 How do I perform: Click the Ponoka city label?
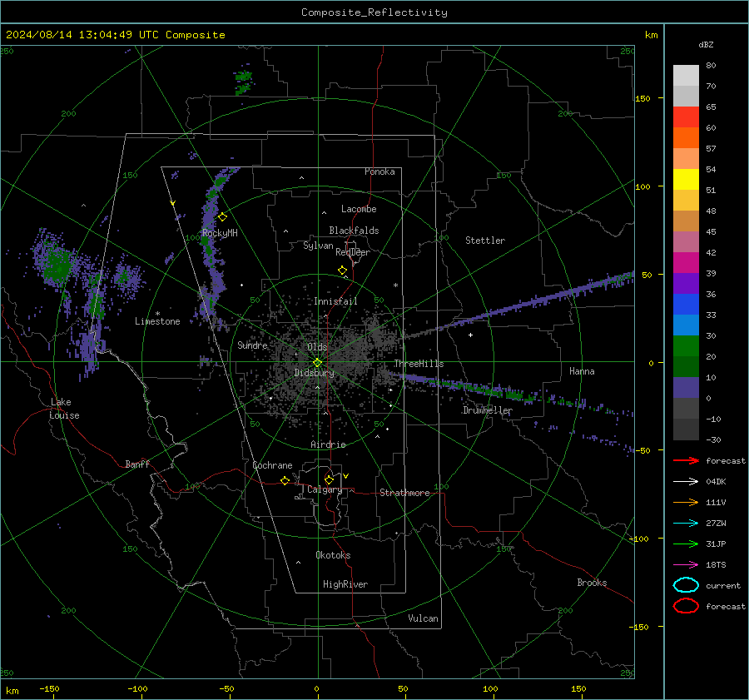point(379,171)
